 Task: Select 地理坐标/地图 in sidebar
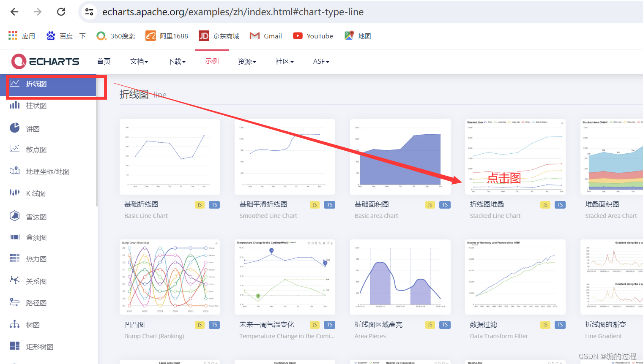[x=48, y=171]
